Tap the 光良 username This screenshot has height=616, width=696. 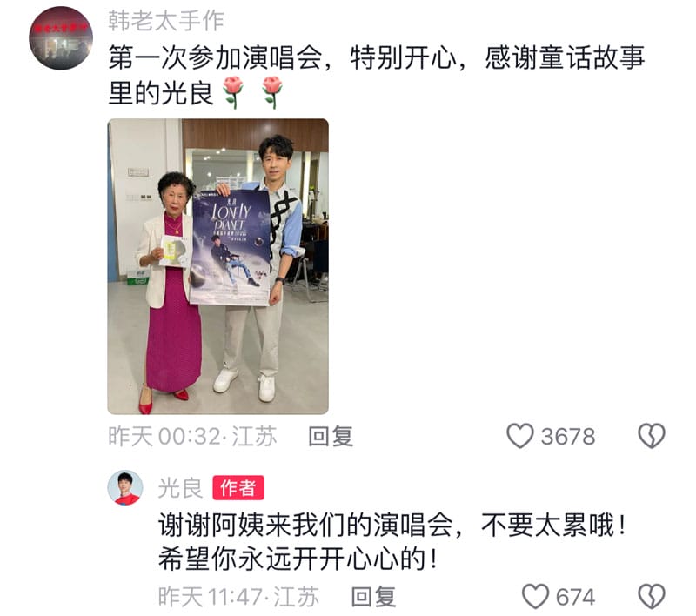point(180,488)
